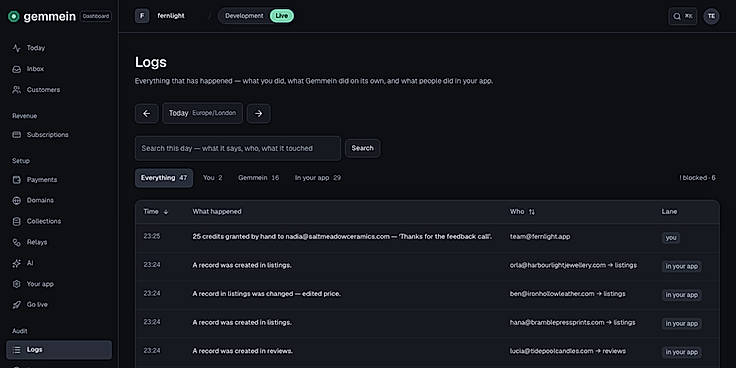This screenshot has height=368, width=736.
Task: Select the Everything 47 tab
Action: point(164,178)
